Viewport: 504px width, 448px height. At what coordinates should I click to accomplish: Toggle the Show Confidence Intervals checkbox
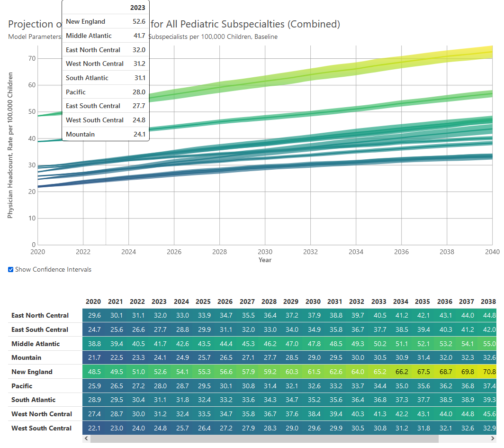[10, 269]
